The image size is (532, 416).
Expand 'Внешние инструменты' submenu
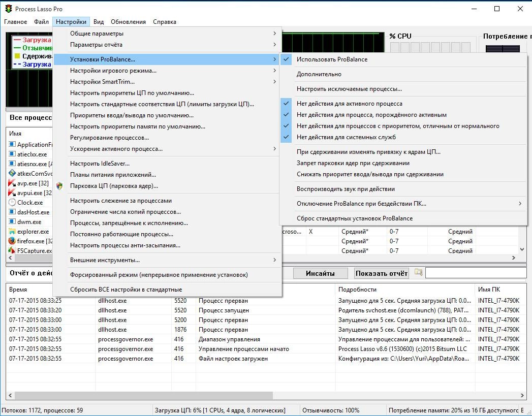click(x=167, y=260)
